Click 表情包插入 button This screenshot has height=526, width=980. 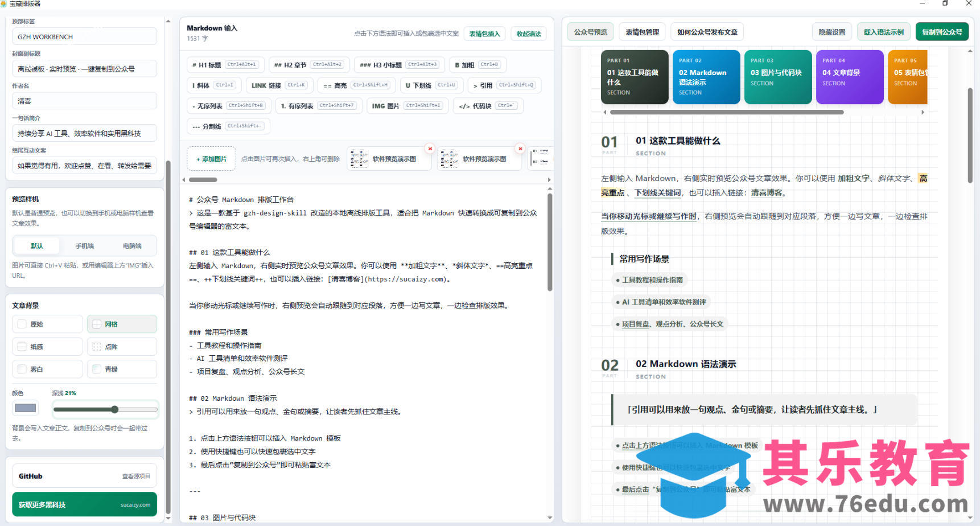484,34
